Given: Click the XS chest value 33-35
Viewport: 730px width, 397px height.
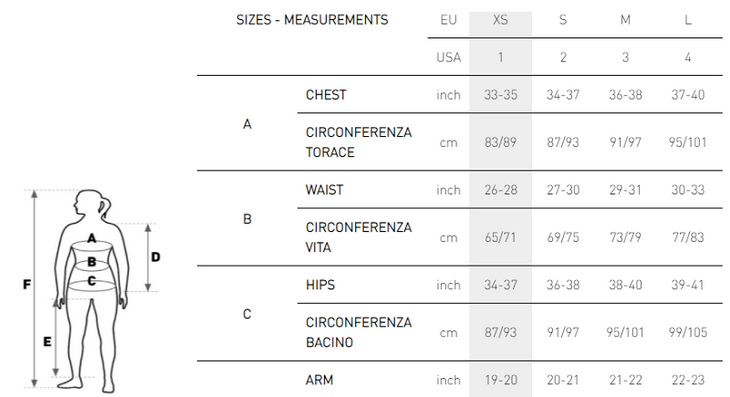Looking at the screenshot, I should tap(500, 95).
